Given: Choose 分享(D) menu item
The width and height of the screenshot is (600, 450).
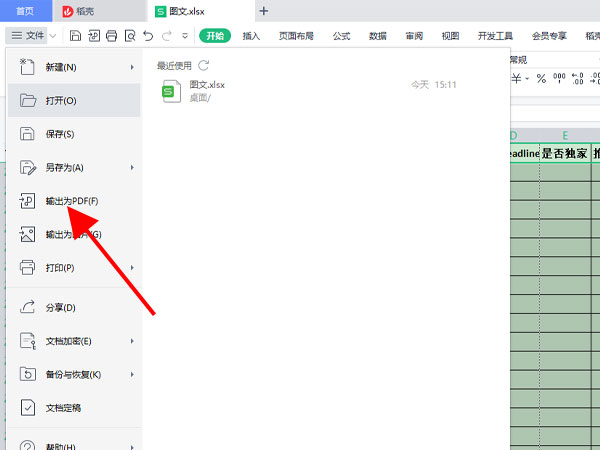Looking at the screenshot, I should click(74, 308).
